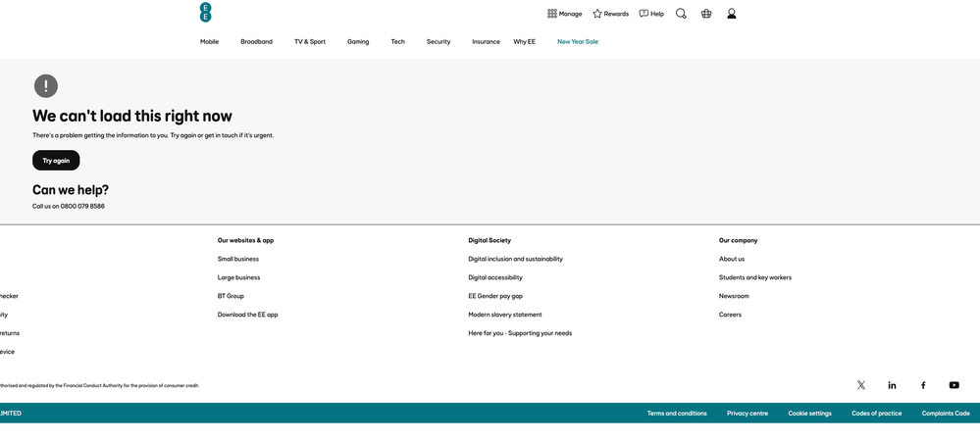The image size is (980, 442).
Task: Open Codes of practice
Action: point(876,414)
